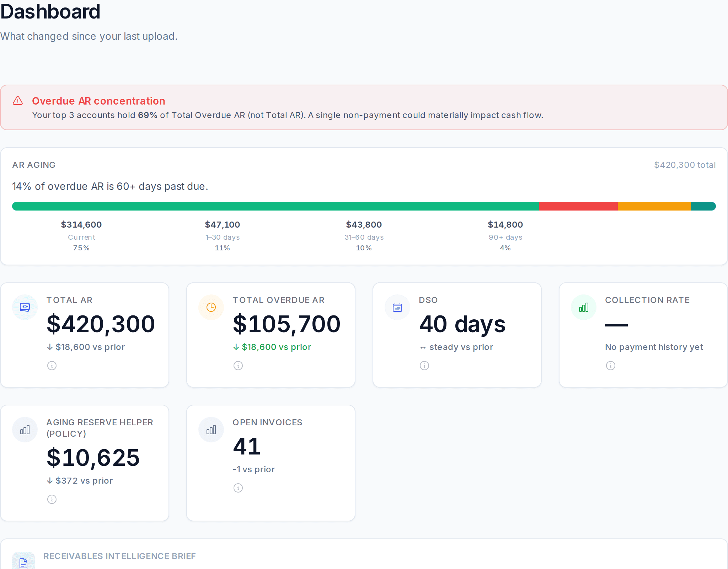Click the $420,300 total label
Screen dimensions: 728x569
[685, 165]
